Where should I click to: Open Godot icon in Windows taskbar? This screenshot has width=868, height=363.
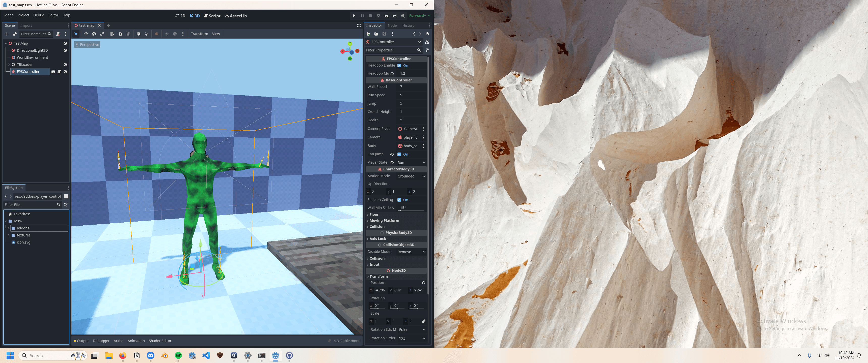pyautogui.click(x=275, y=356)
